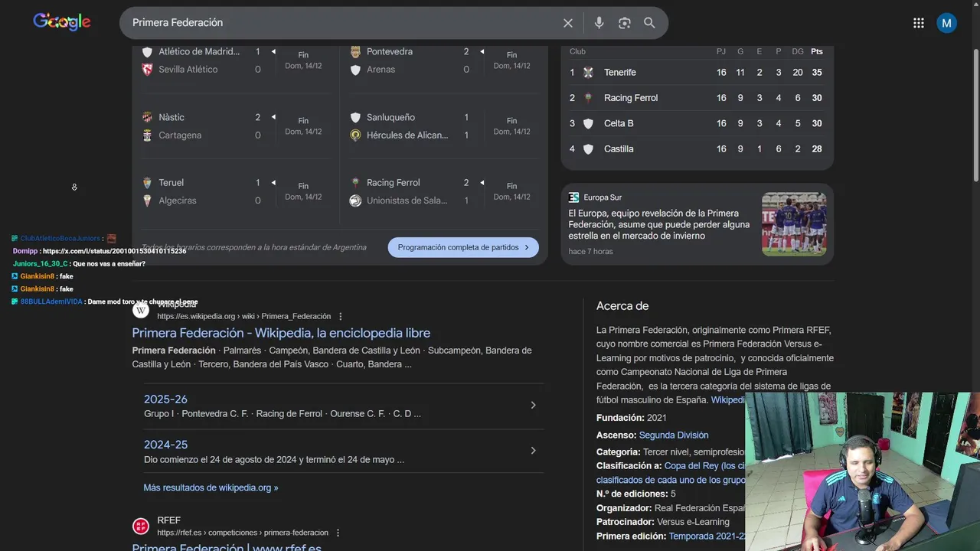This screenshot has height=551, width=980.
Task: Clear the search box with X
Action: pyautogui.click(x=568, y=23)
